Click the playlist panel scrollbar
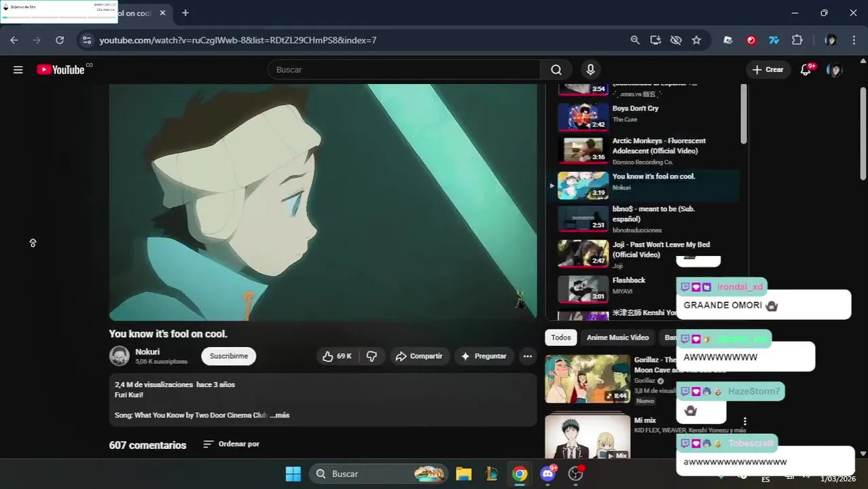 point(744,114)
